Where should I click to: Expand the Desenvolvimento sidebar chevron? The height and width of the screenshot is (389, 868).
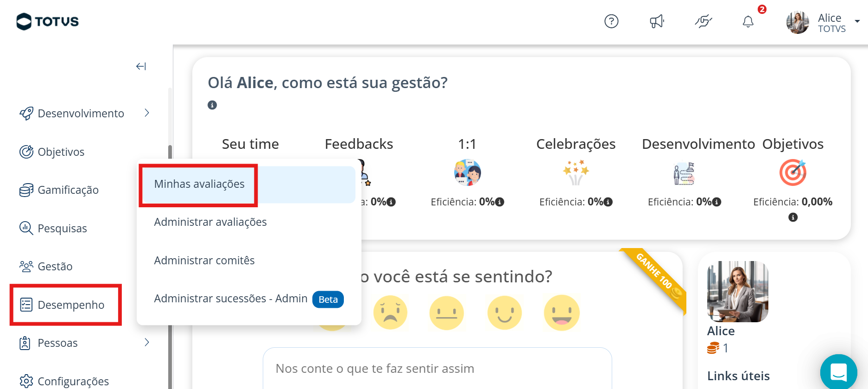147,113
